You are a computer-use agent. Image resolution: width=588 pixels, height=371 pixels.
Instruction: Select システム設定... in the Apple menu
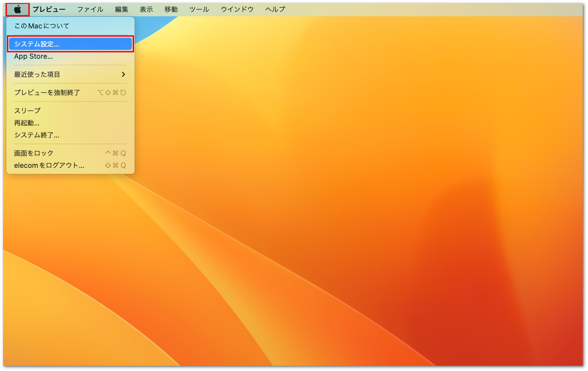[x=70, y=44]
